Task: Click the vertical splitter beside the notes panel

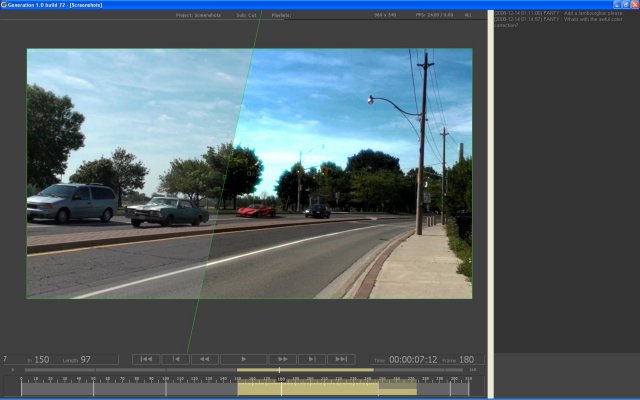Action: pos(490,204)
